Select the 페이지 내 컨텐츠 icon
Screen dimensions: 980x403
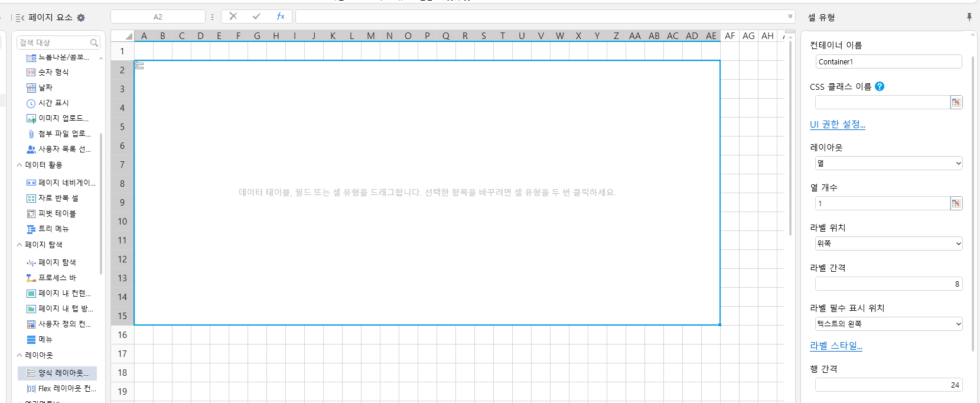[31, 293]
